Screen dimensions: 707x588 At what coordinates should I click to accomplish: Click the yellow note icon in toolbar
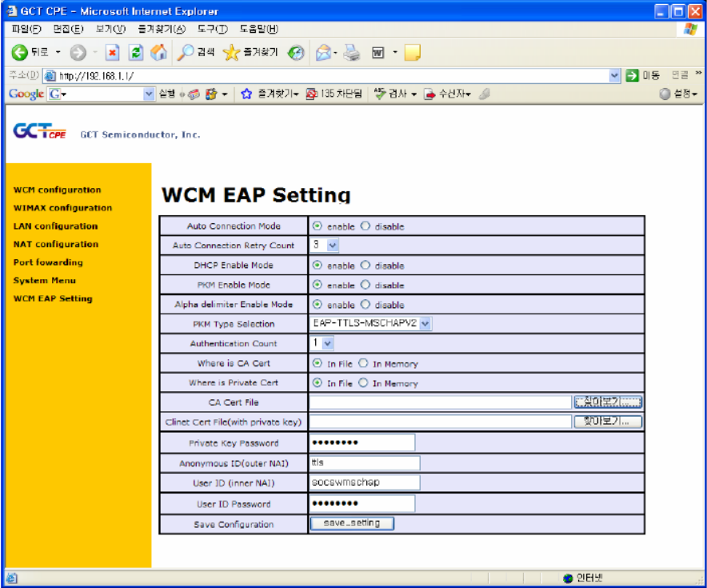pyautogui.click(x=413, y=53)
